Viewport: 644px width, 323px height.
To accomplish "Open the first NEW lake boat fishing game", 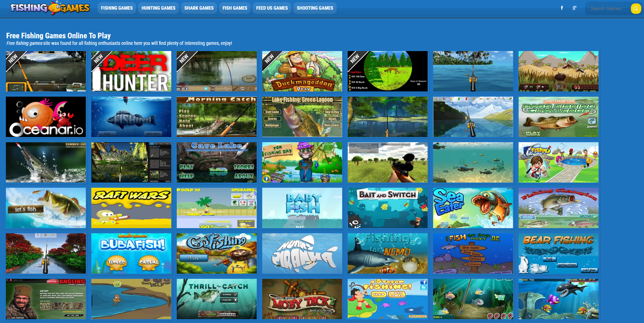I will [x=46, y=71].
